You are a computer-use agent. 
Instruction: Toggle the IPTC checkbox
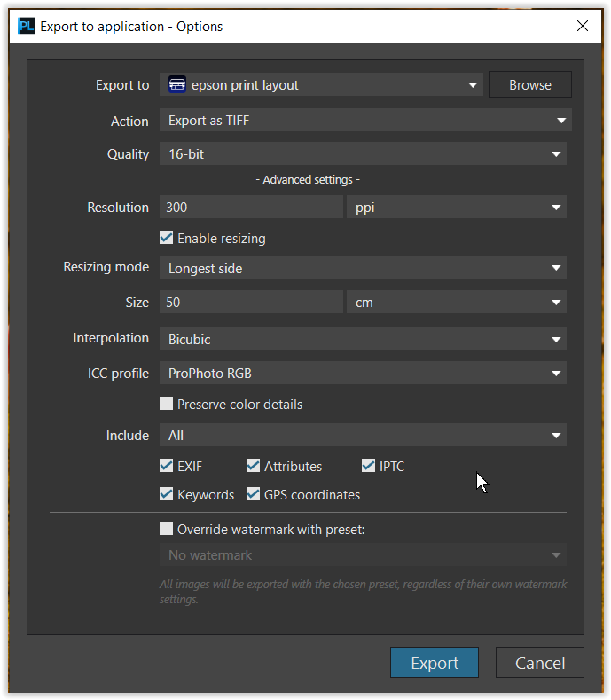pyautogui.click(x=368, y=466)
